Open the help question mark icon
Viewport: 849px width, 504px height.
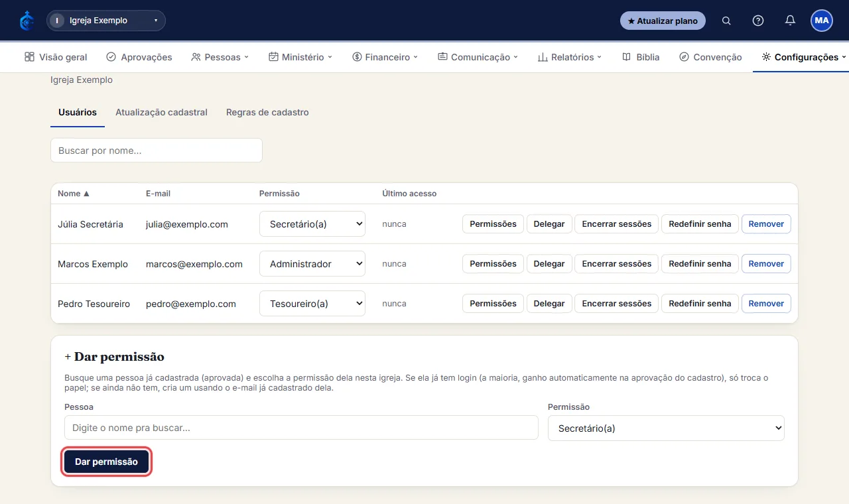758,21
